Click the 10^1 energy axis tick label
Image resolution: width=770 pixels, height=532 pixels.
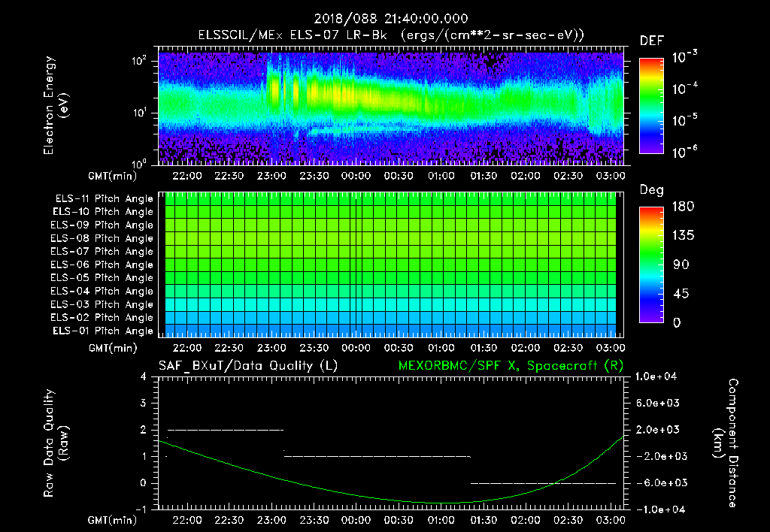coord(139,113)
